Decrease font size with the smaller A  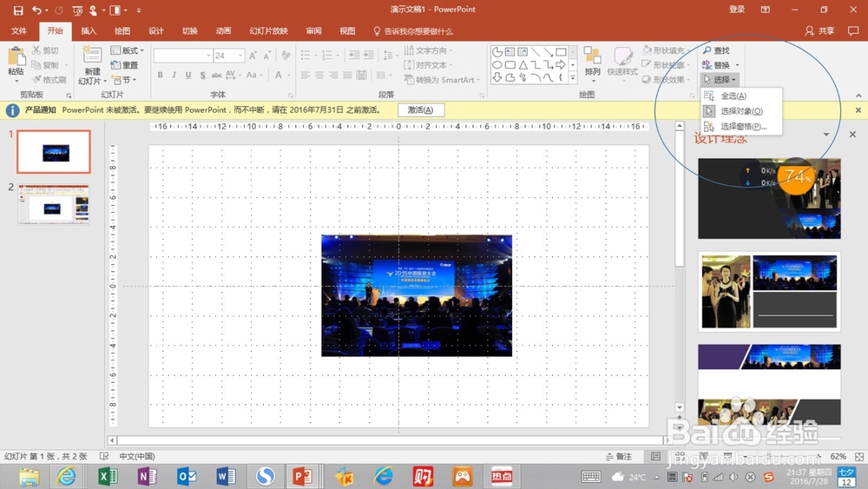click(x=266, y=56)
